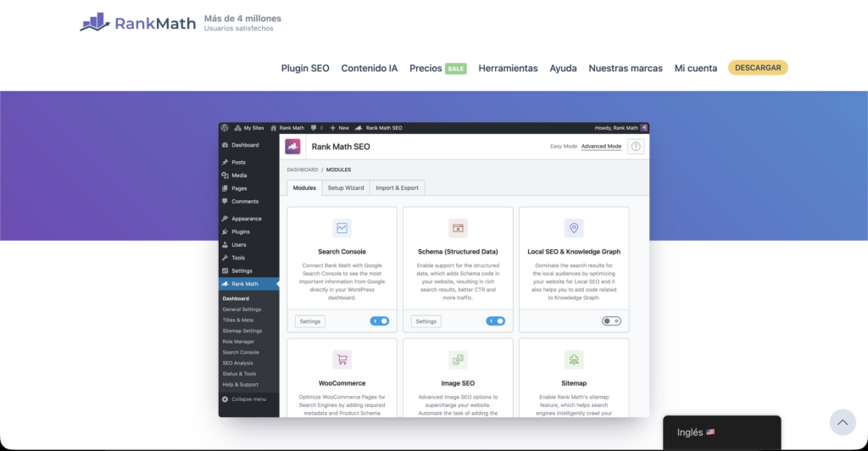Click the RankMath logo in the header
This screenshot has height=451, width=868.
(x=138, y=23)
